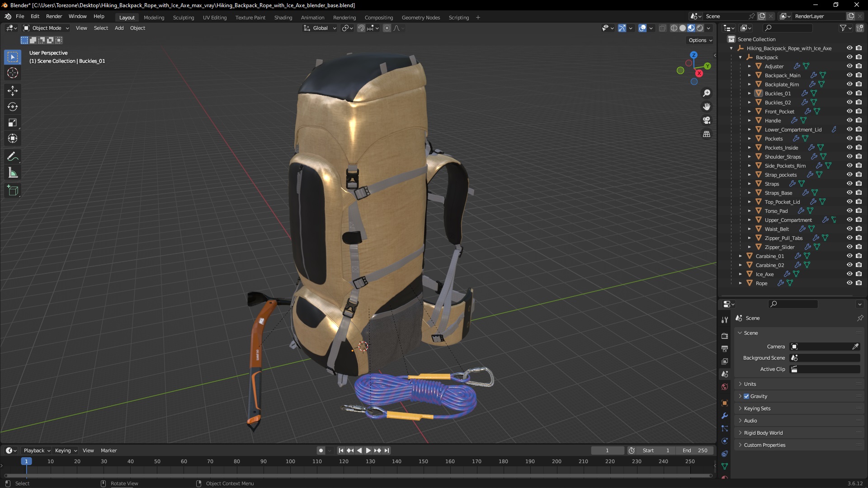Open the Tool properties tab
868x488 pixels.
(x=725, y=320)
